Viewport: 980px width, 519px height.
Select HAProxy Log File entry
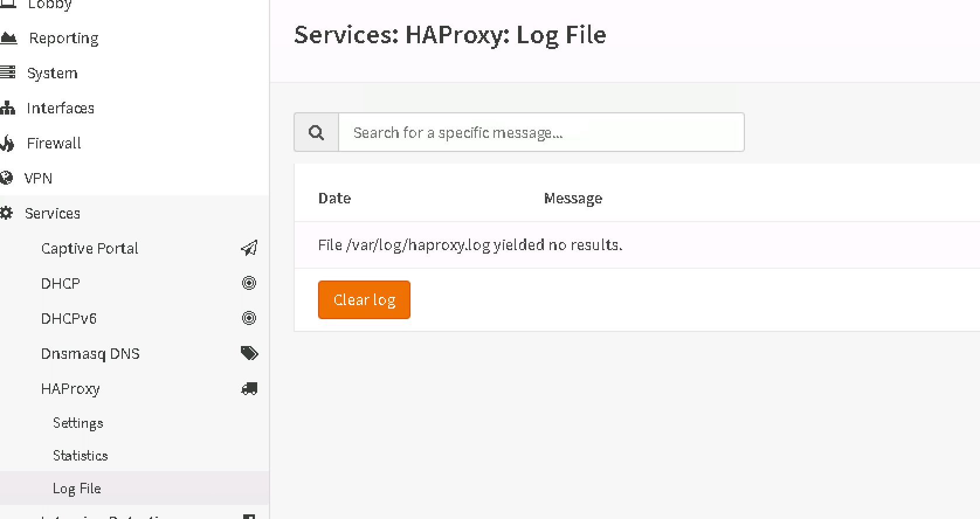(134, 488)
